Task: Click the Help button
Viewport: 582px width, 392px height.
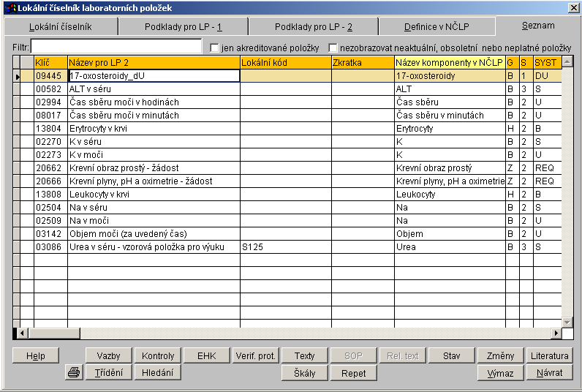Action: [x=36, y=356]
